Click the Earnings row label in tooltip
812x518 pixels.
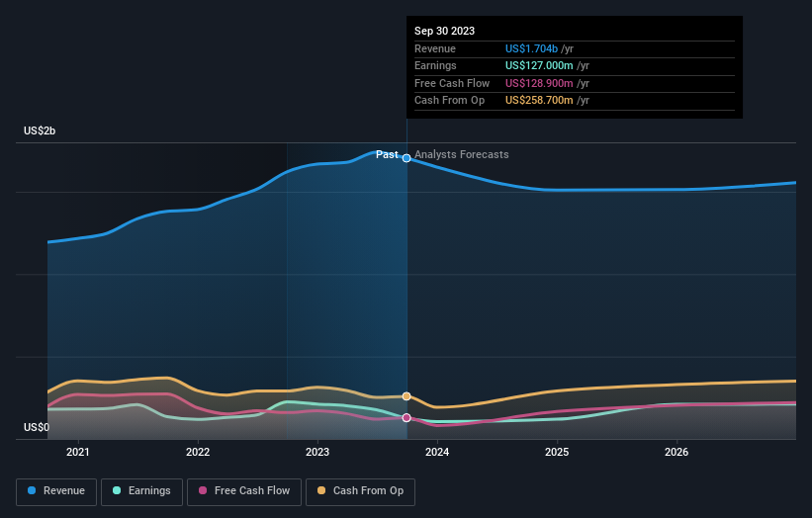coord(435,65)
